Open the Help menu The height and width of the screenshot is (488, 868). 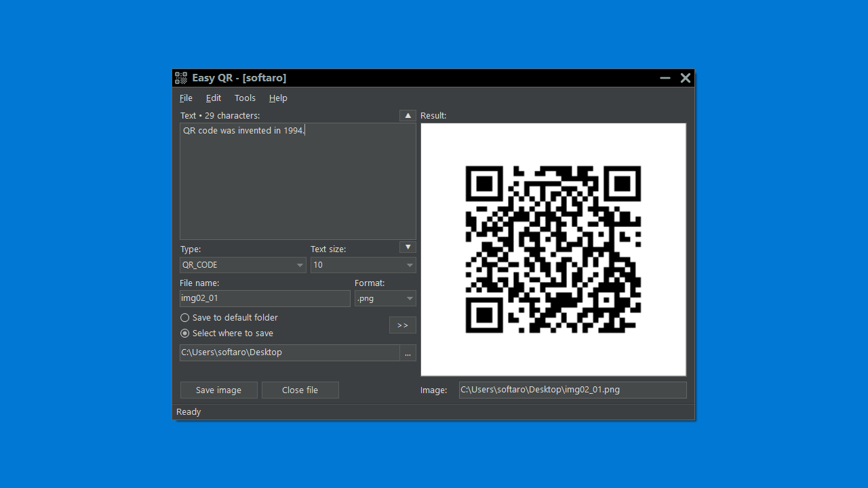(x=278, y=98)
